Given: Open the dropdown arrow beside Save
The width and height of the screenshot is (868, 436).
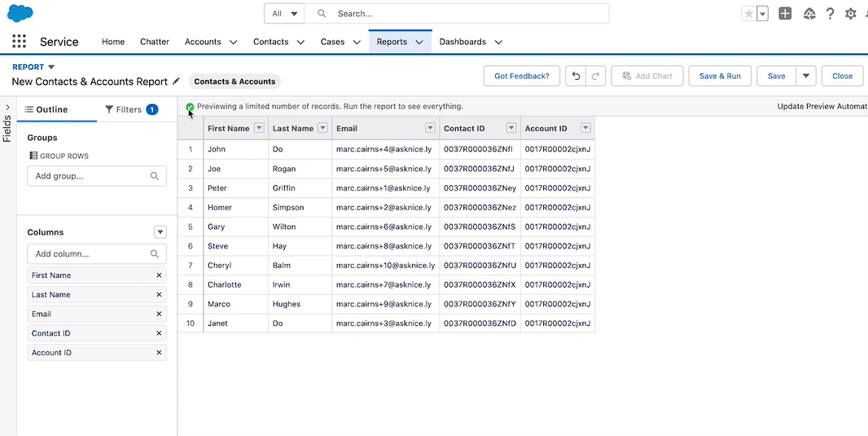Looking at the screenshot, I should 806,76.
